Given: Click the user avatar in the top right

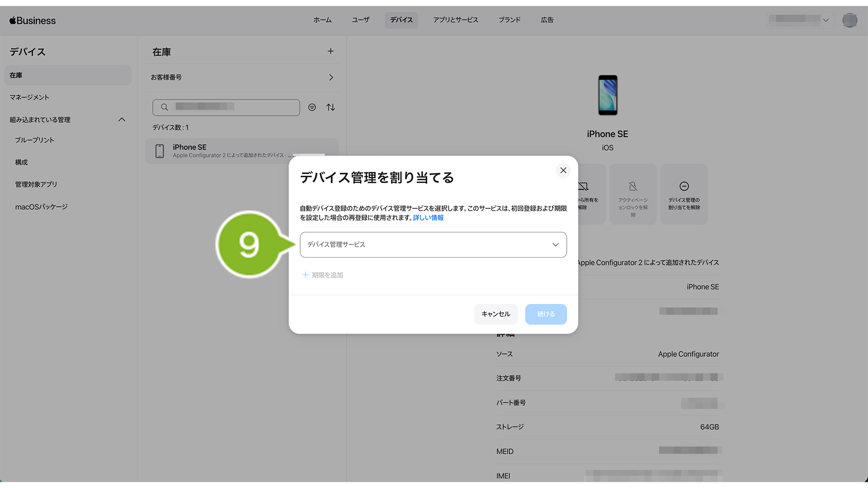Looking at the screenshot, I should (849, 20).
